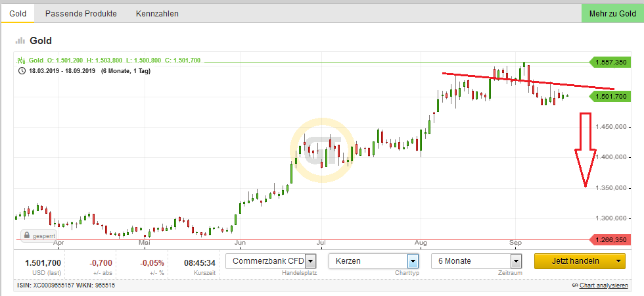
Task: Switch to the Gold tab
Action: click(x=18, y=14)
